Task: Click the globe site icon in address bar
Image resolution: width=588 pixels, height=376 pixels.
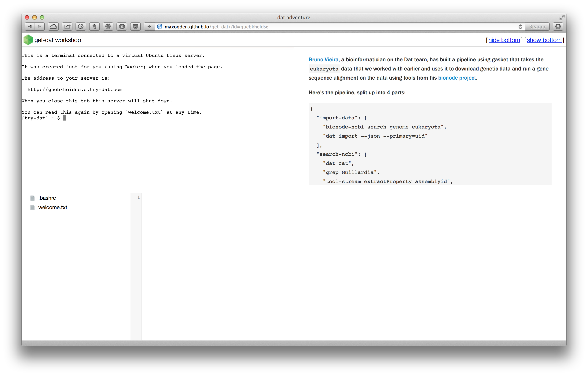Action: 160,27
